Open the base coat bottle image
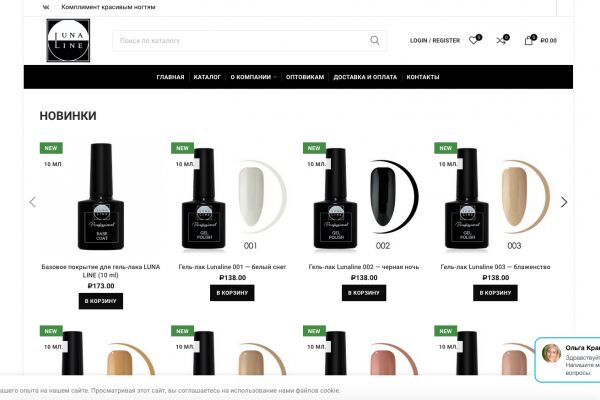The width and height of the screenshot is (600, 400). click(101, 197)
